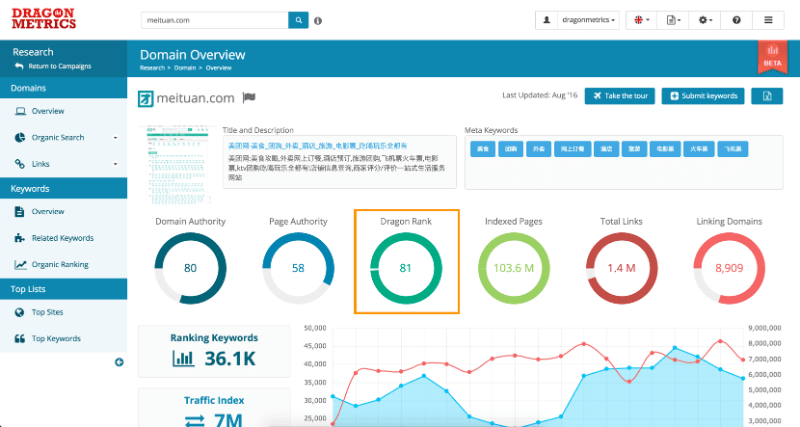Click the Total Links 1.4 M gauge
Viewport: 800px width, 427px height.
click(621, 268)
